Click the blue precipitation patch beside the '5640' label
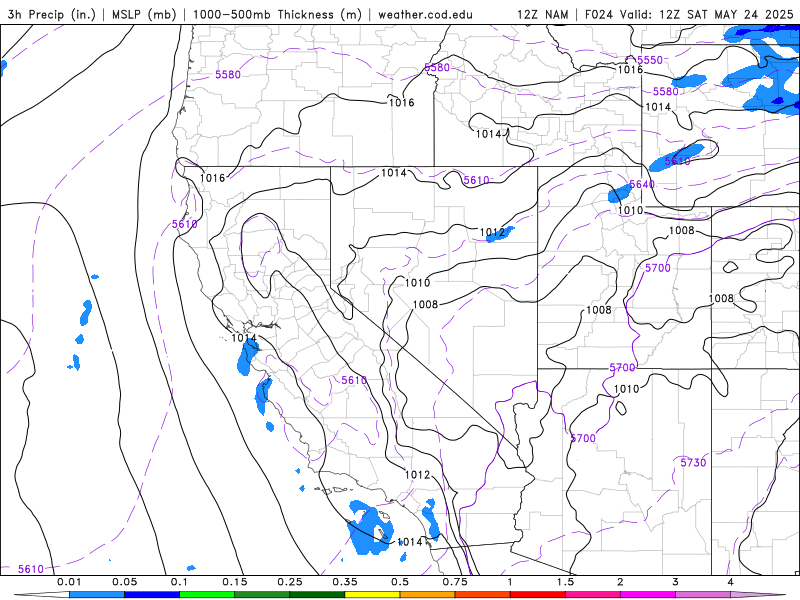Image resolution: width=800 pixels, height=600 pixels. click(619, 194)
